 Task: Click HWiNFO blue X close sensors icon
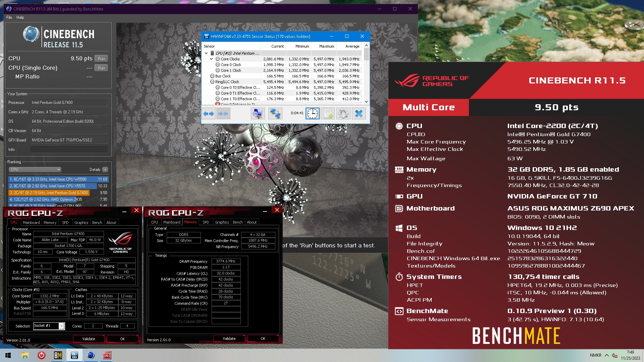(x=359, y=114)
